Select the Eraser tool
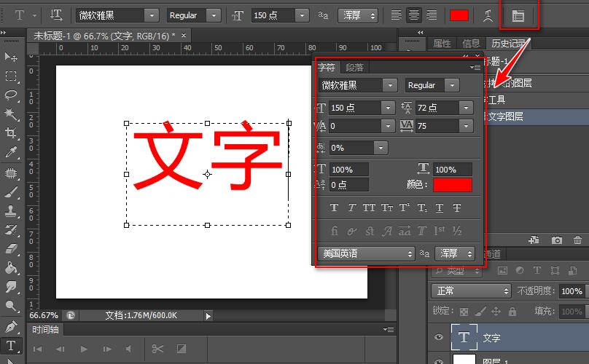This screenshot has height=364, width=589. coord(11,249)
